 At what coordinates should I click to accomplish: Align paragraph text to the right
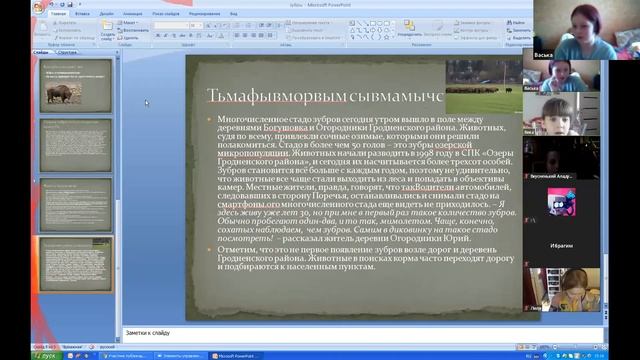253,36
